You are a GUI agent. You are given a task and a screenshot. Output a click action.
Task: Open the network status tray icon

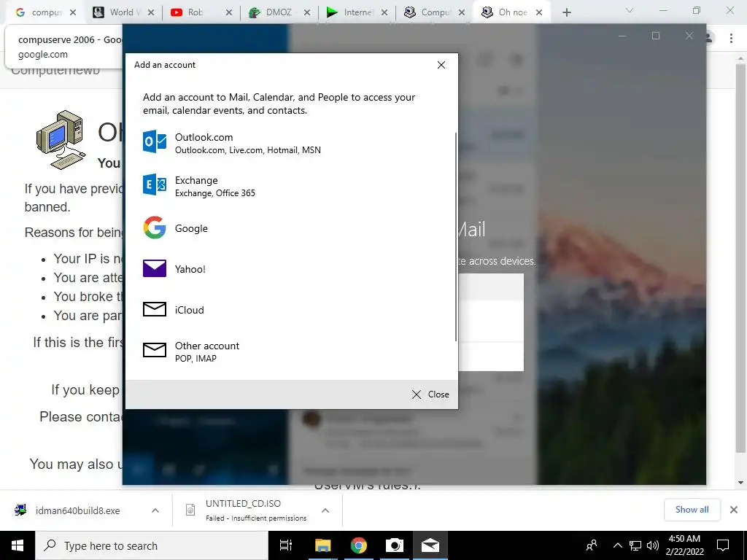pyautogui.click(x=635, y=545)
